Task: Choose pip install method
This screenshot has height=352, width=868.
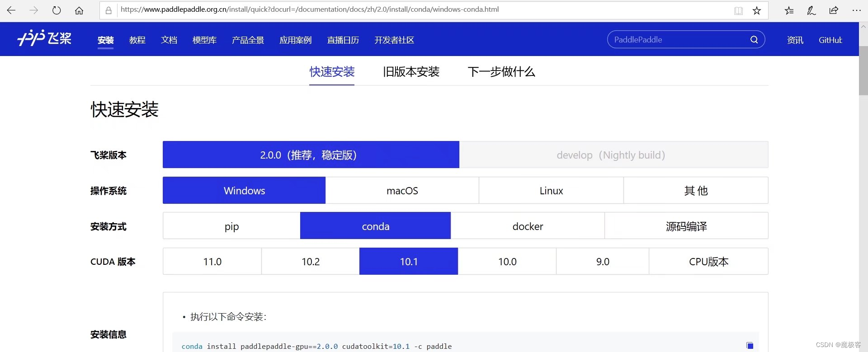Action: click(231, 225)
